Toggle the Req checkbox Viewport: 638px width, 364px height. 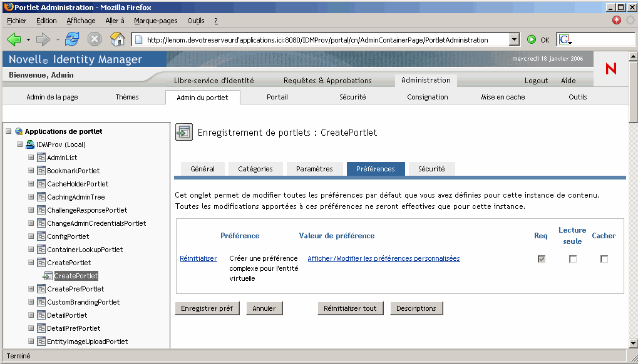(542, 259)
